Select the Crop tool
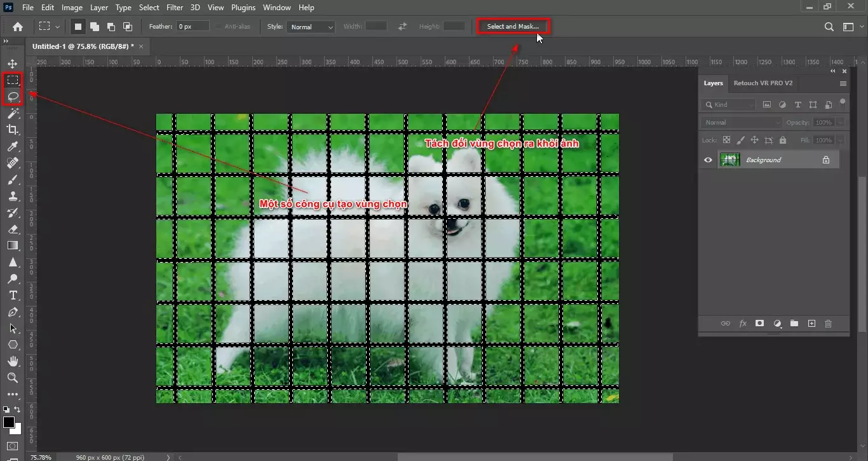Viewport: 868px width, 461px height. [13, 130]
